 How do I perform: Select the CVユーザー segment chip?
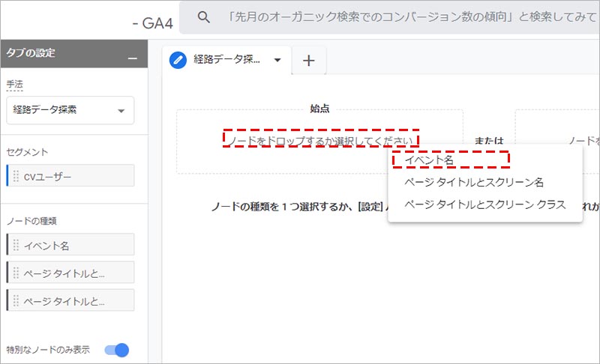pos(71,176)
